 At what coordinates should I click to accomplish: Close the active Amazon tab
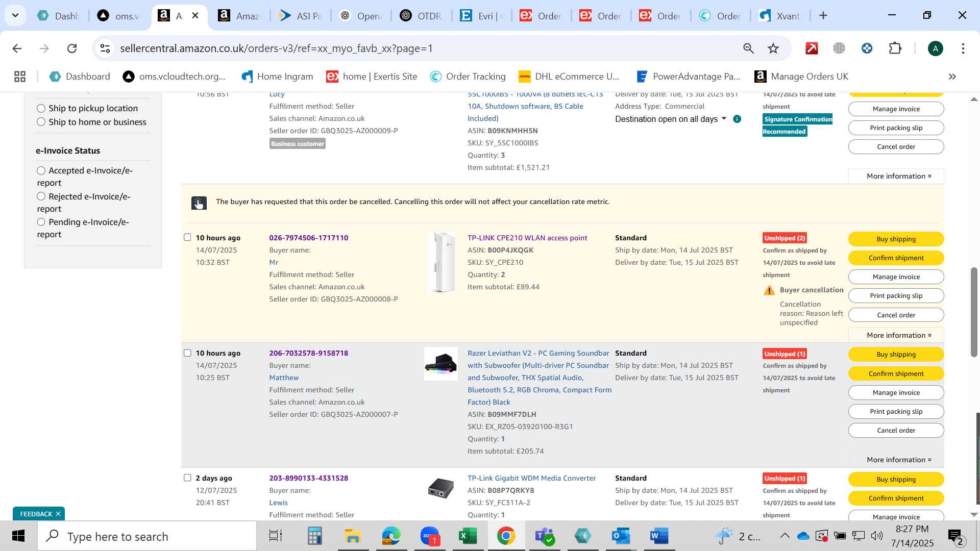195,16
